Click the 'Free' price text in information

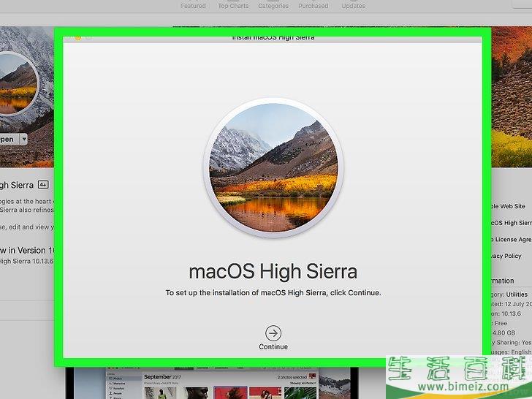(x=500, y=323)
